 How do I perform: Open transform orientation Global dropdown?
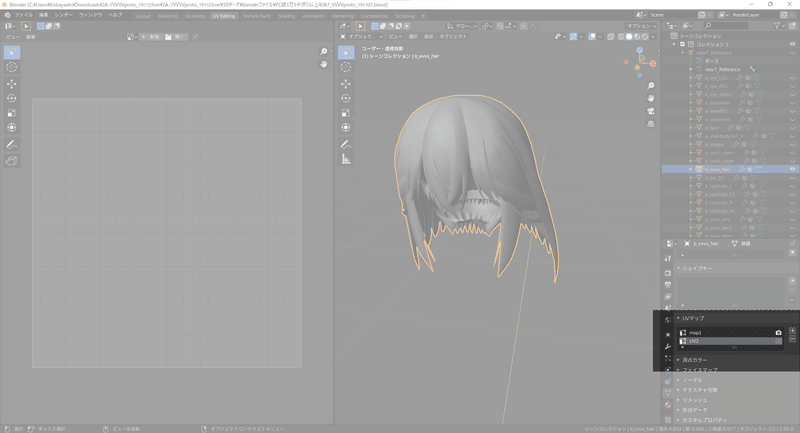[462, 26]
